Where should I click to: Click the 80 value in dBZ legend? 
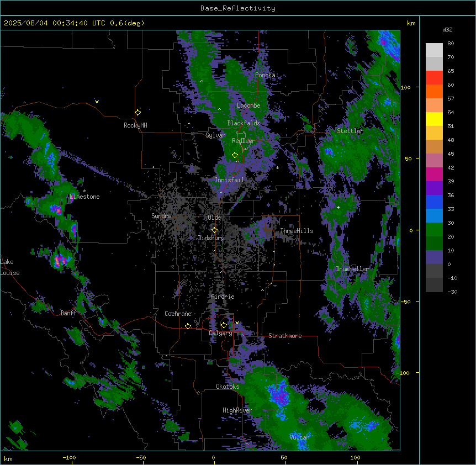[451, 44]
